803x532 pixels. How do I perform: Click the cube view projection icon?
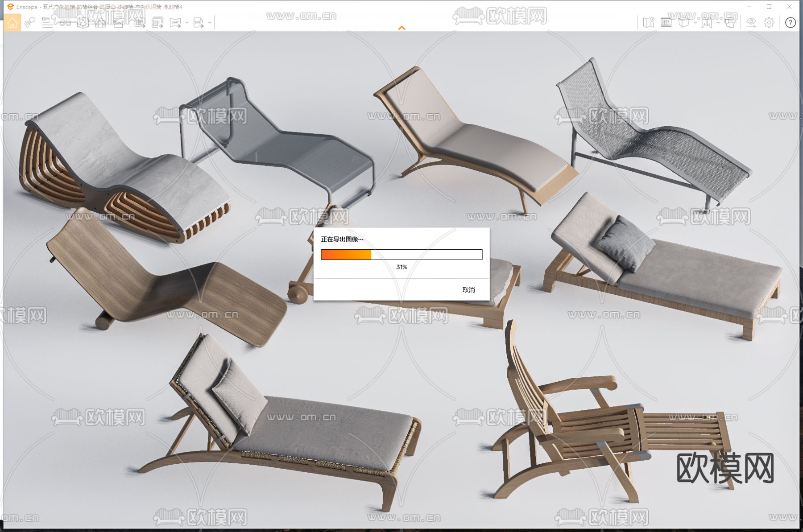[683, 23]
